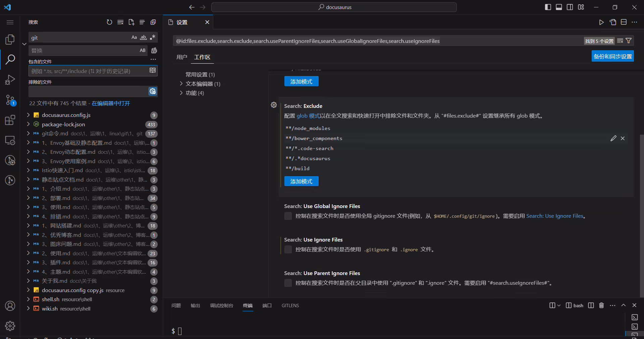Toggle Match Case in search box
This screenshot has height=339, width=644.
pyautogui.click(x=134, y=38)
